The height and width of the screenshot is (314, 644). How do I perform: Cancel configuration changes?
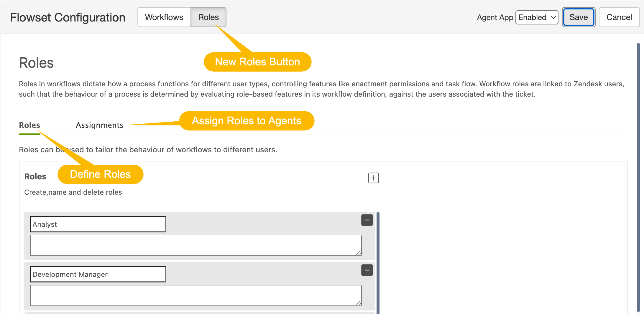[x=619, y=17]
